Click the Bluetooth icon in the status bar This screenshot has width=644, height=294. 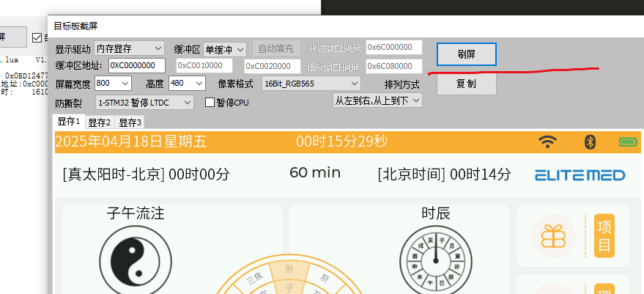click(x=588, y=142)
